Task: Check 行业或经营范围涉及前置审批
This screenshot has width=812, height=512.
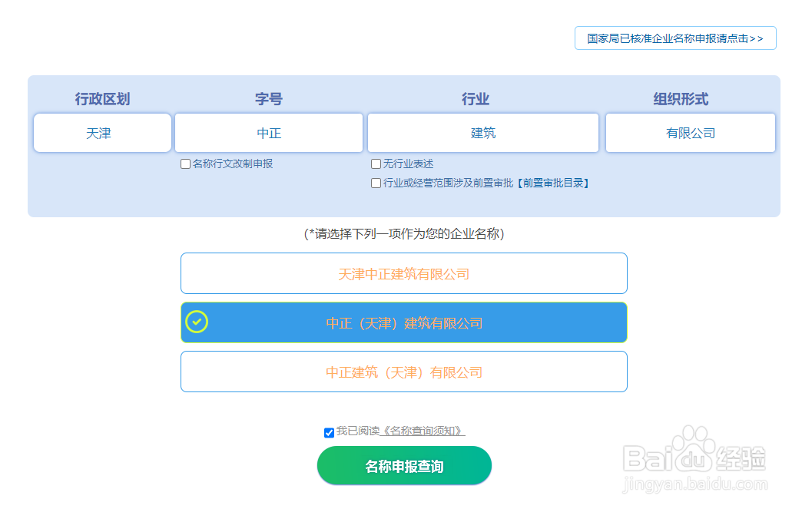Action: (x=376, y=183)
